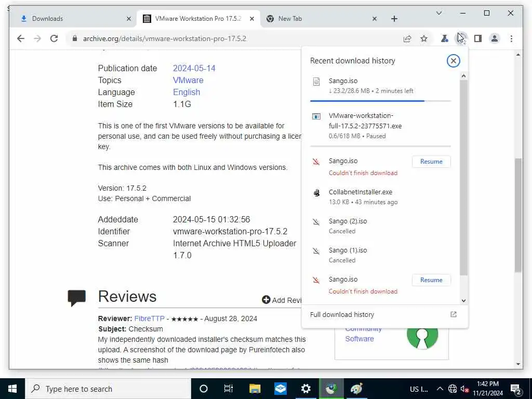This screenshot has height=399, width=532.
Task: Open the taskbar clock showing 1:42 PM
Action: [x=487, y=389]
